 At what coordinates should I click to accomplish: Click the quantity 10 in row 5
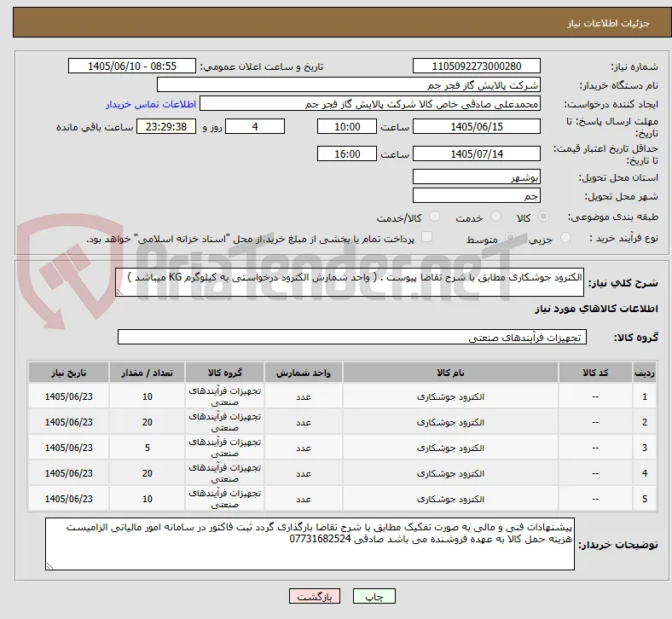pyautogui.click(x=147, y=499)
